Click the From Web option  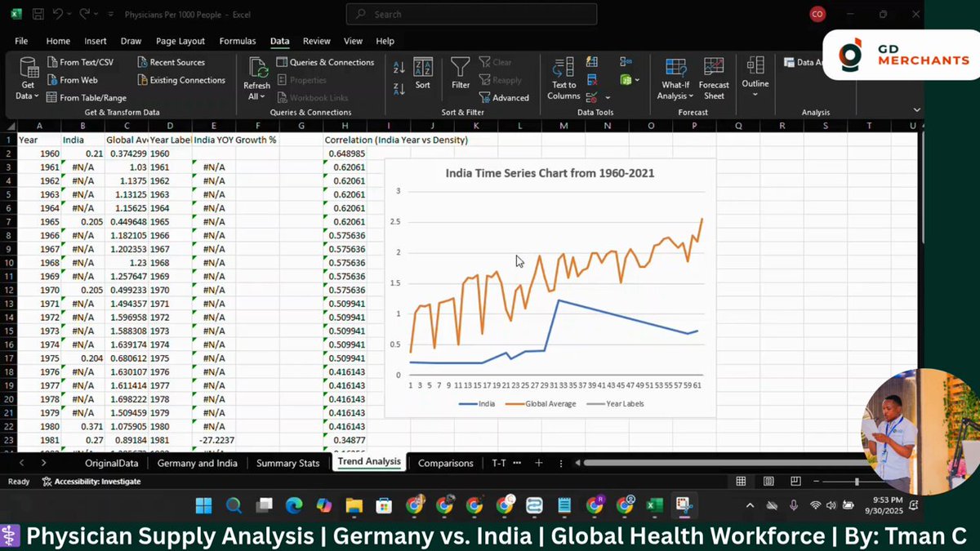click(73, 80)
